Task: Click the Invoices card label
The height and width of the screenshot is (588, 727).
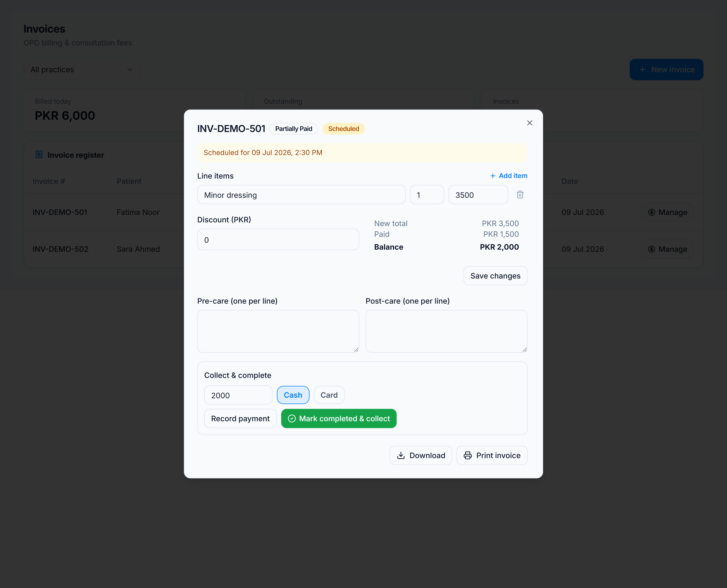Action: (506, 101)
